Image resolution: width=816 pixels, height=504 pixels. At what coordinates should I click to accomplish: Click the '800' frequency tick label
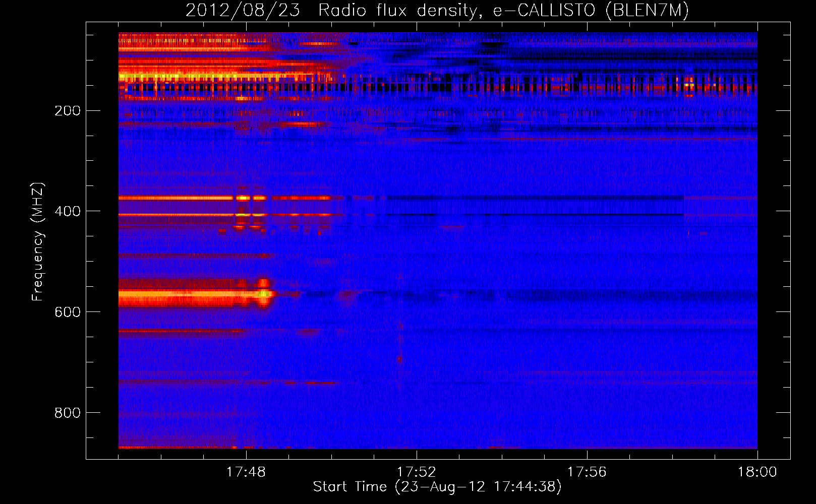tap(68, 413)
